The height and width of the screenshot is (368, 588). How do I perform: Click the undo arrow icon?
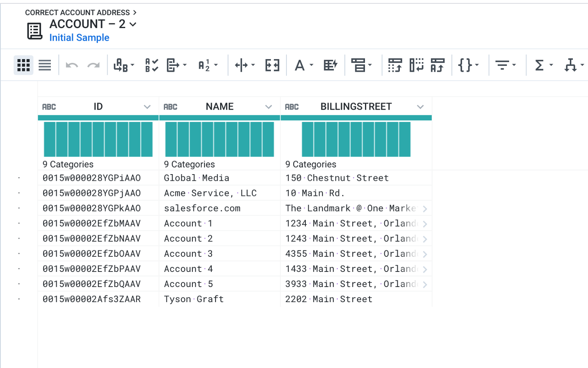coord(72,65)
